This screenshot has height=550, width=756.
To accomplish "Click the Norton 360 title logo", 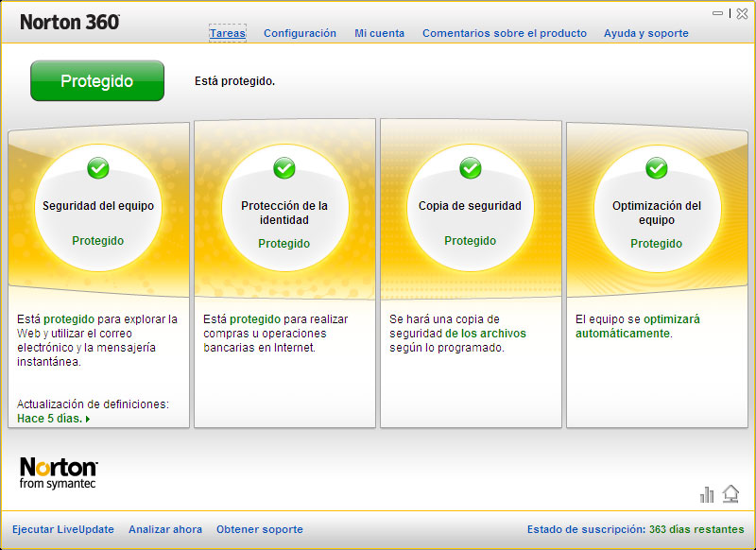I will (x=70, y=22).
